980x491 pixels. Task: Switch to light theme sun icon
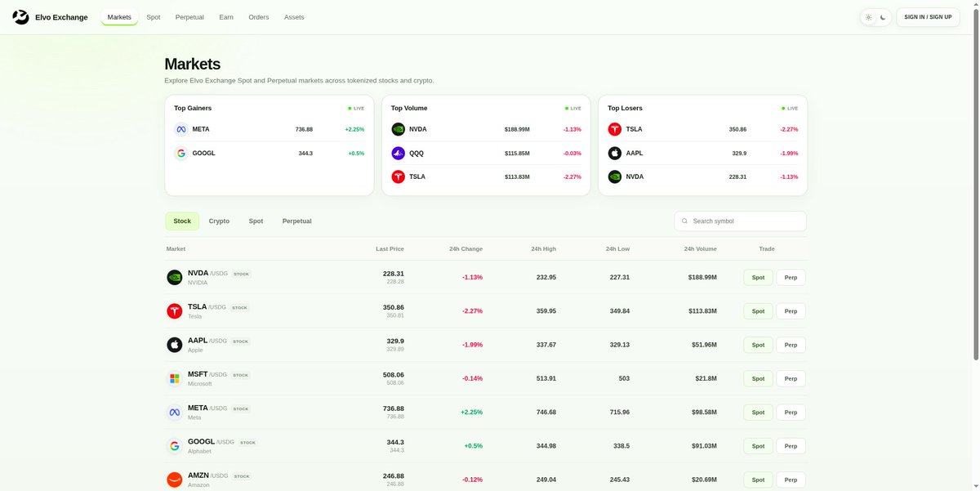[x=869, y=17]
